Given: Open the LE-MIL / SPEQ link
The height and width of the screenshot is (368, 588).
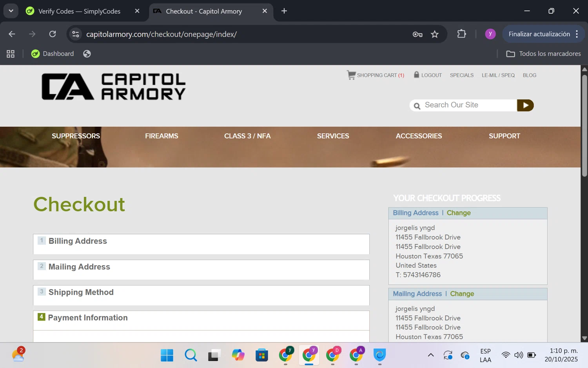Looking at the screenshot, I should tap(498, 75).
